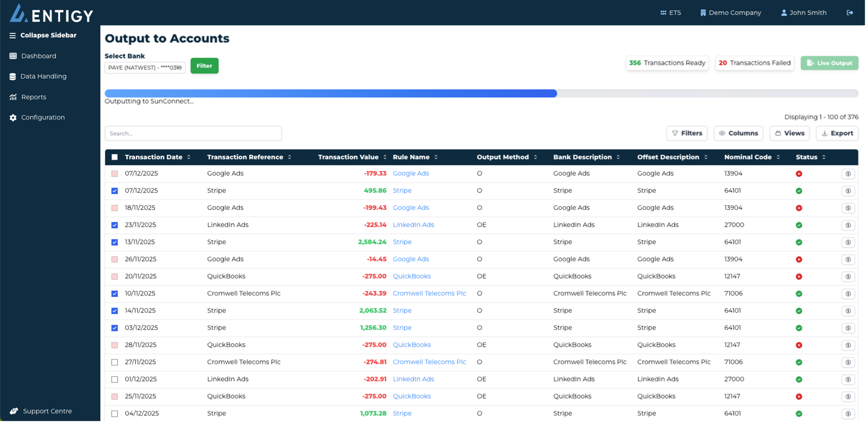Click the red failed status icon for 07/12/2025 Google Ads
The image size is (868, 423).
(799, 174)
